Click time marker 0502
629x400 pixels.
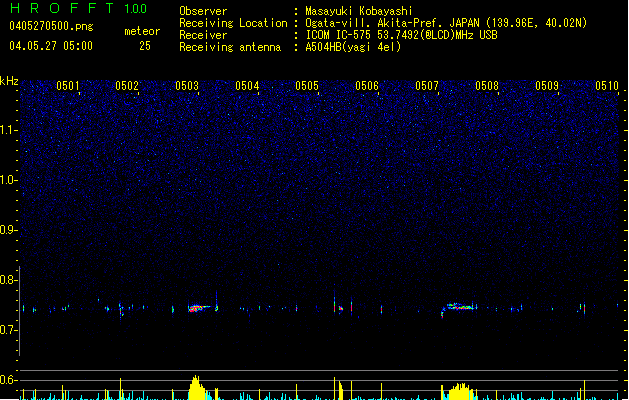[x=127, y=86]
